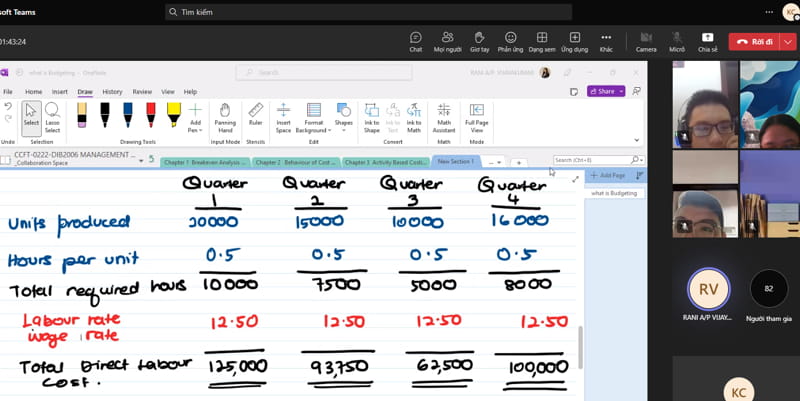The width and height of the screenshot is (800, 401).
Task: Toggle the microphone (Micrô) mute
Action: pyautogui.click(x=677, y=40)
